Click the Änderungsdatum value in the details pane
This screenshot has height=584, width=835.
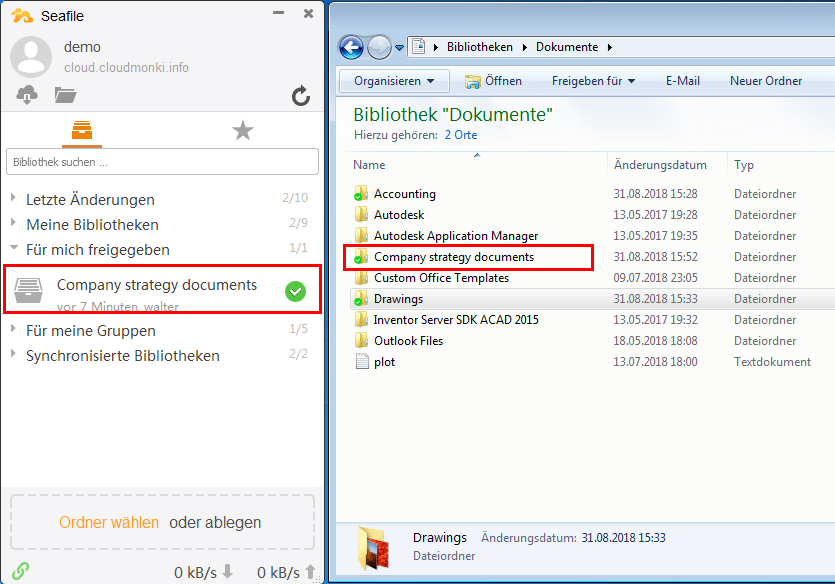(623, 538)
